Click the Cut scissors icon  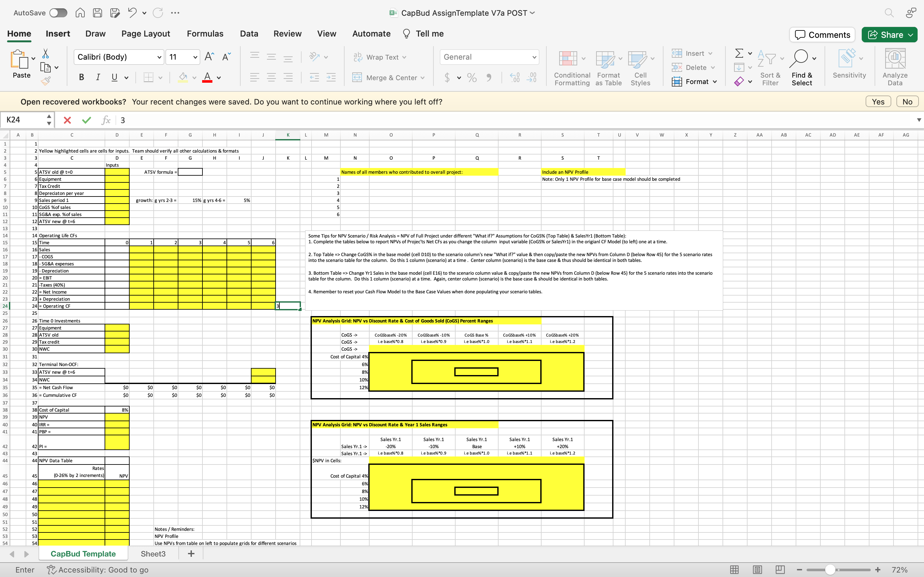click(46, 54)
